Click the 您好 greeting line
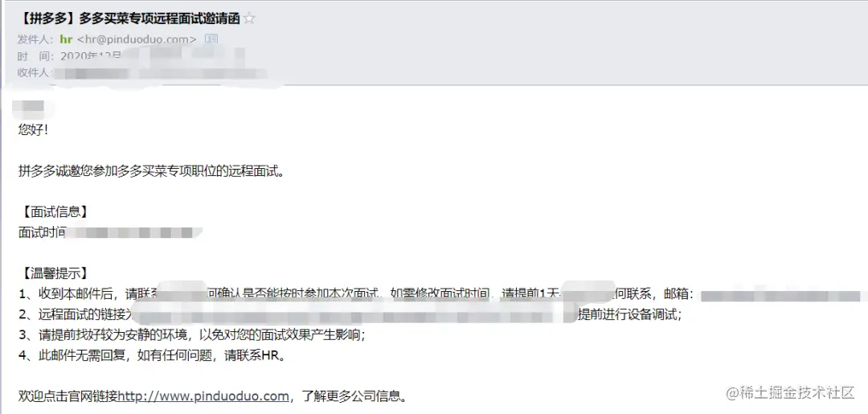This screenshot has height=414, width=868. 33,130
